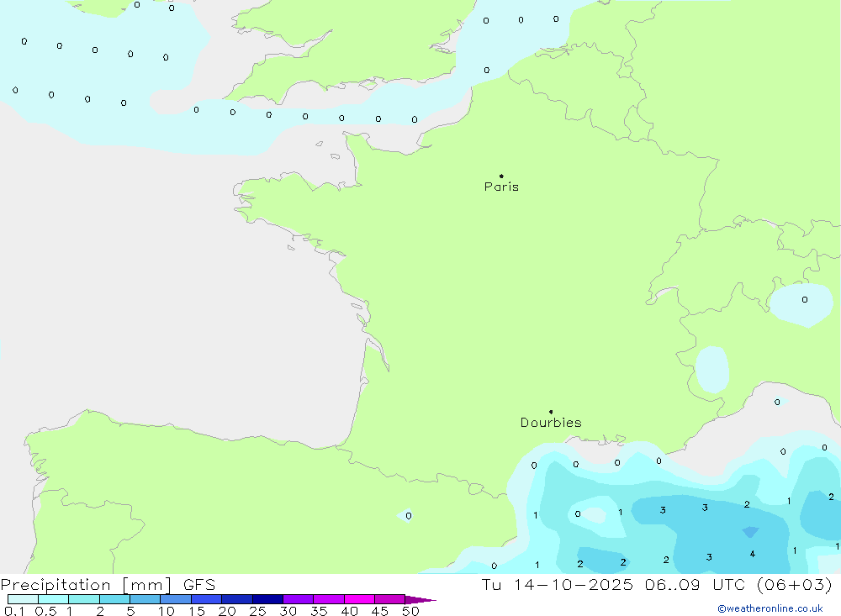Pick the bright magenta 40–45 legend swatch
Image resolution: width=841 pixels, height=616 pixels.
359,599
